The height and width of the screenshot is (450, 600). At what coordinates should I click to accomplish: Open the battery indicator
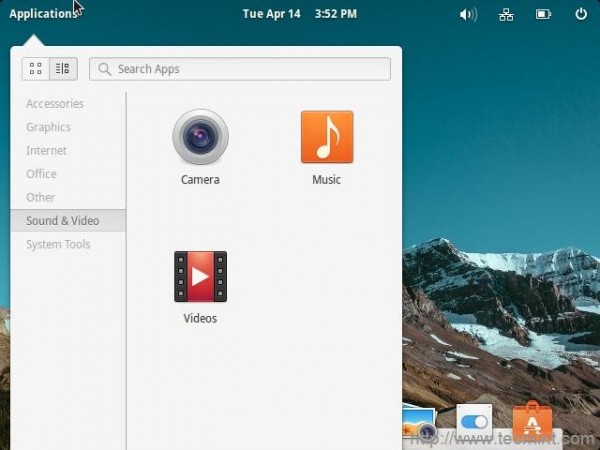[x=543, y=15]
